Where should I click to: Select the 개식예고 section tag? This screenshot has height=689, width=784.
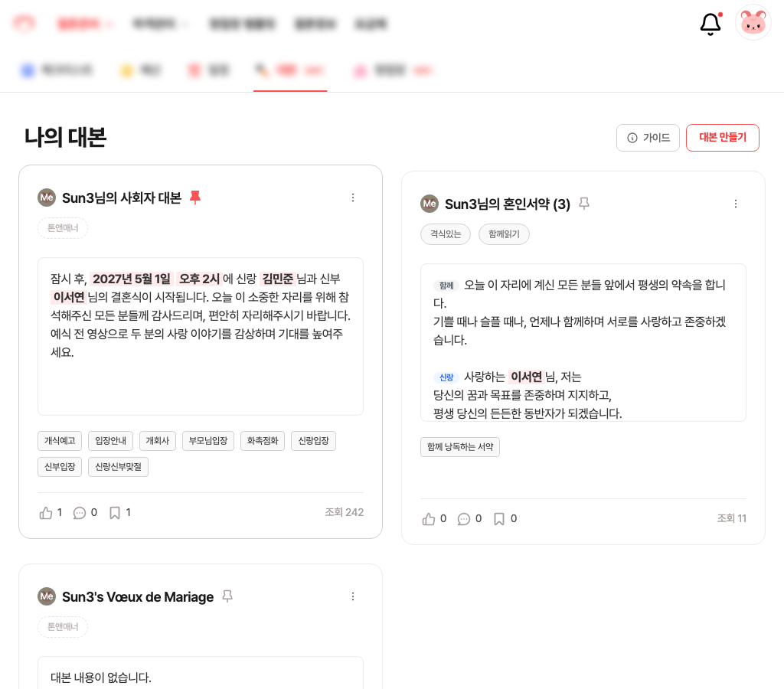(60, 440)
